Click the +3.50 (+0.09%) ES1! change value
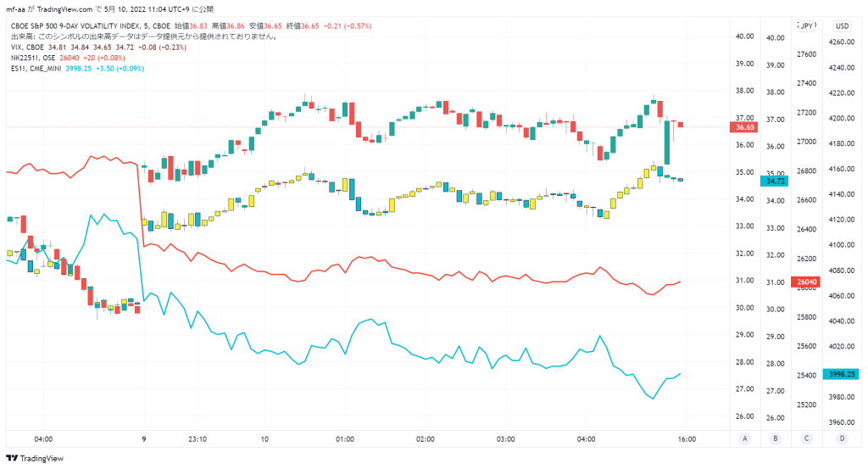The image size is (868, 469). [x=120, y=68]
